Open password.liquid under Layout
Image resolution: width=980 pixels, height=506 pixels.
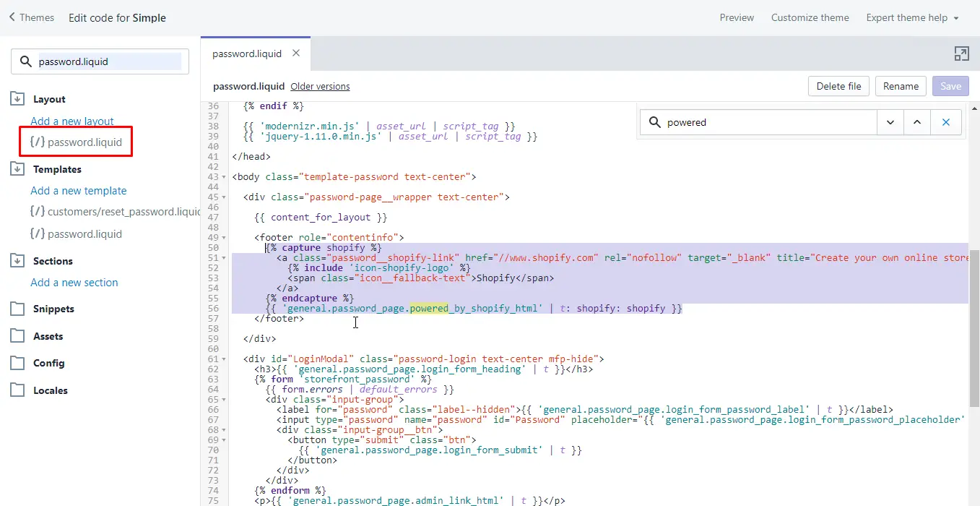pyautogui.click(x=76, y=142)
